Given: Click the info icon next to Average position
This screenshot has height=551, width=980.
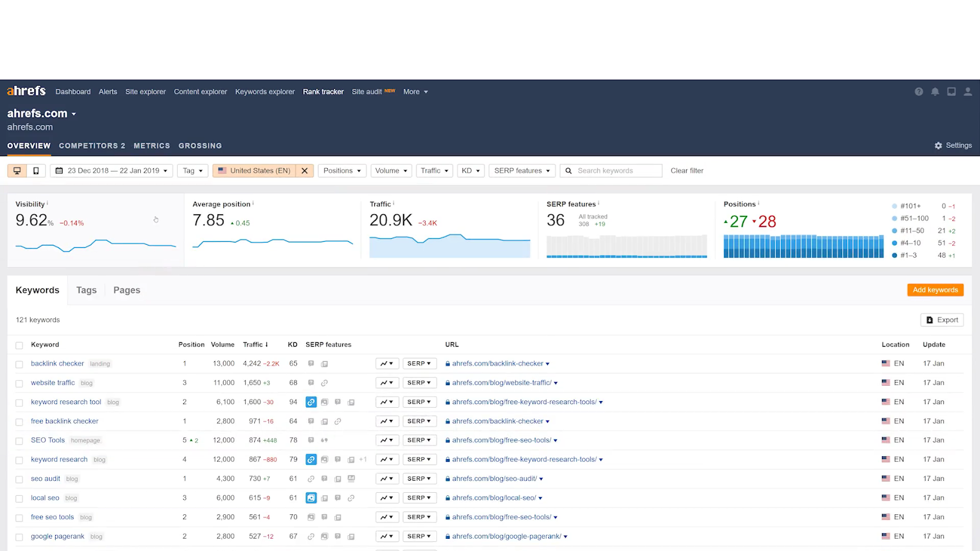Looking at the screenshot, I should click(x=253, y=203).
